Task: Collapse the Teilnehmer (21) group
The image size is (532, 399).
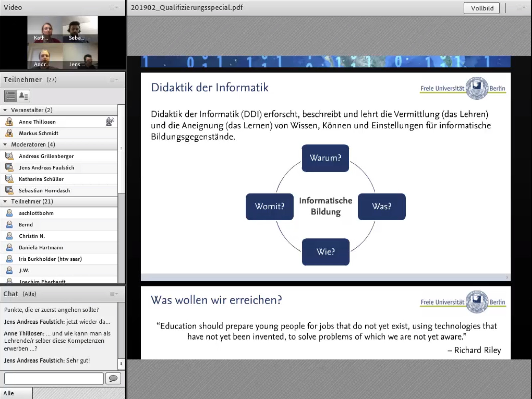Action: 5,201
